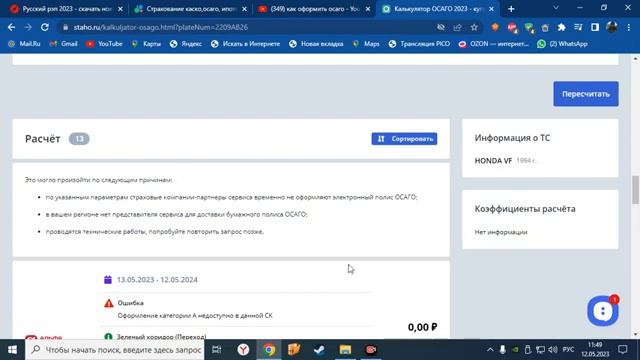Viewport: 640px width, 360px height.
Task: Open the Яндекс bookmark
Action: point(186,44)
